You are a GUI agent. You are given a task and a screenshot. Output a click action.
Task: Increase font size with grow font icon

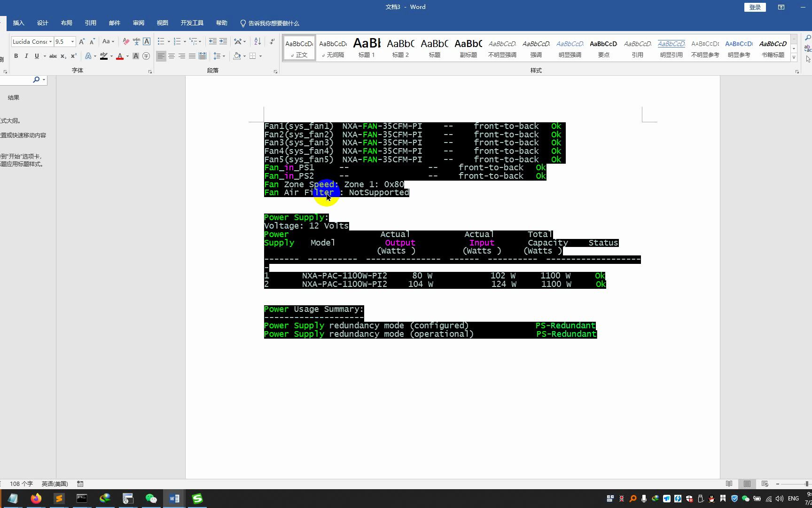pyautogui.click(x=82, y=41)
